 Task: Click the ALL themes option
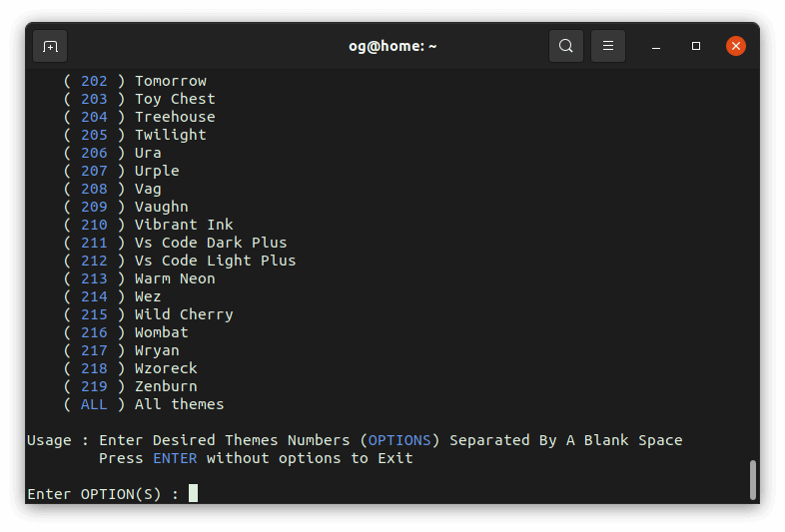[144, 404]
